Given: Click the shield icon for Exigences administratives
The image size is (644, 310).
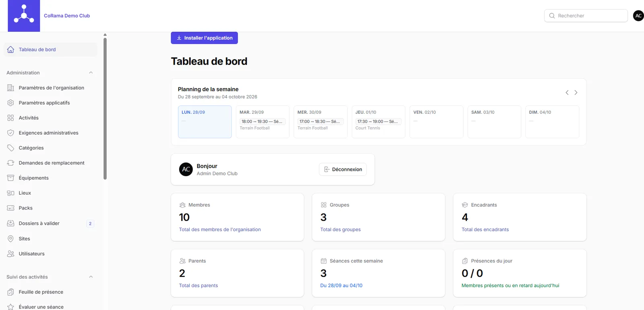Looking at the screenshot, I should 10,133.
